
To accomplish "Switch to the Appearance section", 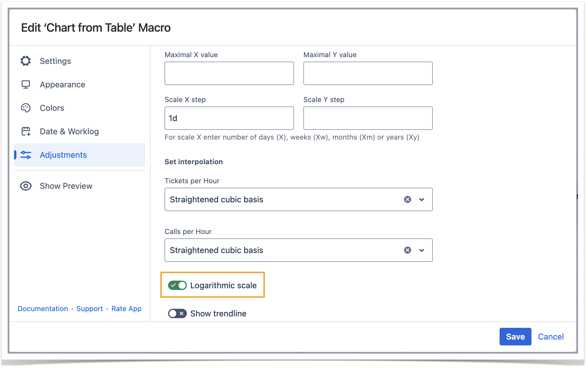I will click(62, 84).
